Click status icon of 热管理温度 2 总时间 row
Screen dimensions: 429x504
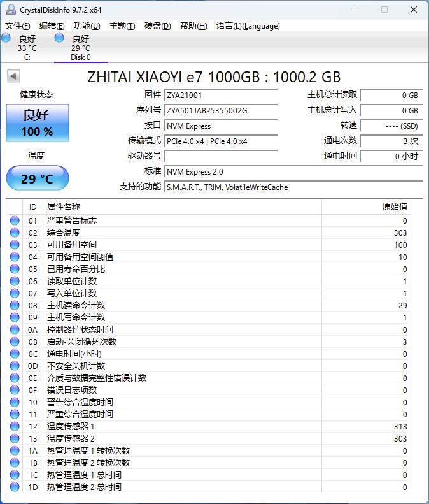coord(15,487)
